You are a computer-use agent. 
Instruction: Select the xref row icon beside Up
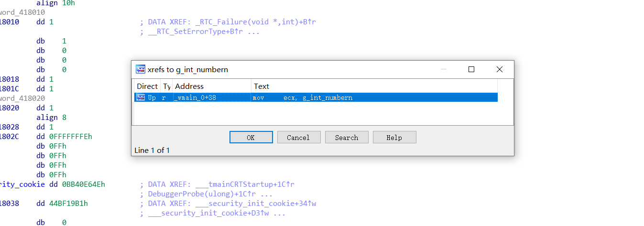141,97
